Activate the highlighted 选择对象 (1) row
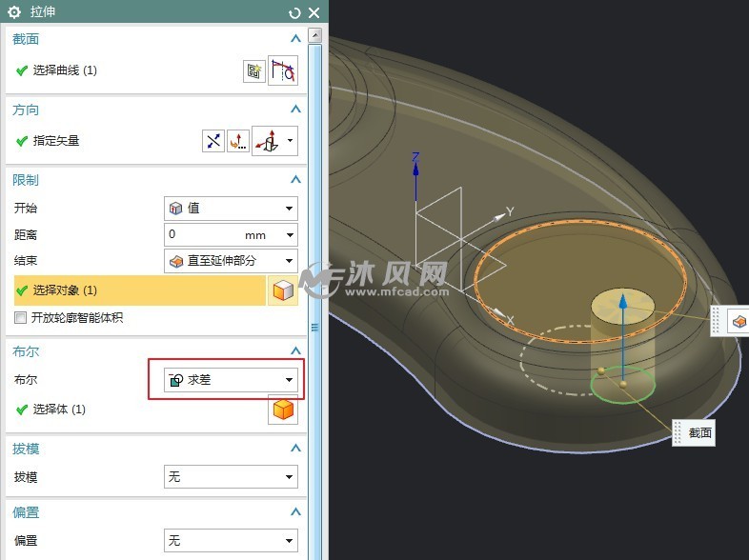This screenshot has width=749, height=560. (x=139, y=290)
